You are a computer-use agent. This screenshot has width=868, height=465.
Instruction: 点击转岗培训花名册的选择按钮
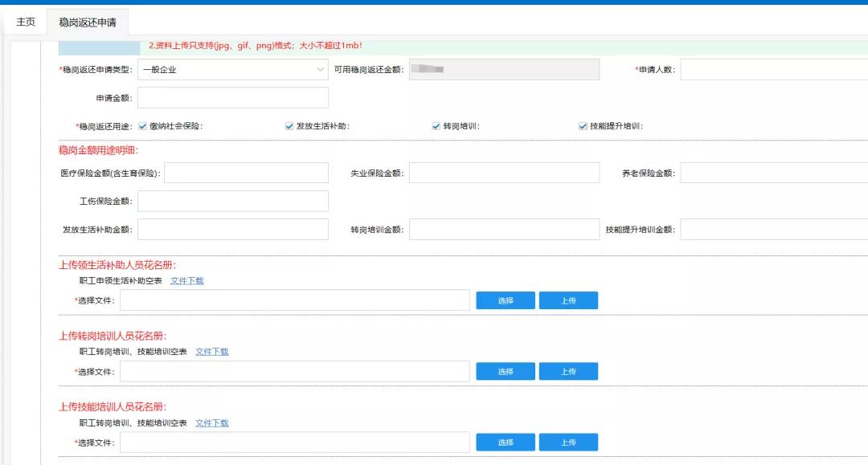point(506,371)
